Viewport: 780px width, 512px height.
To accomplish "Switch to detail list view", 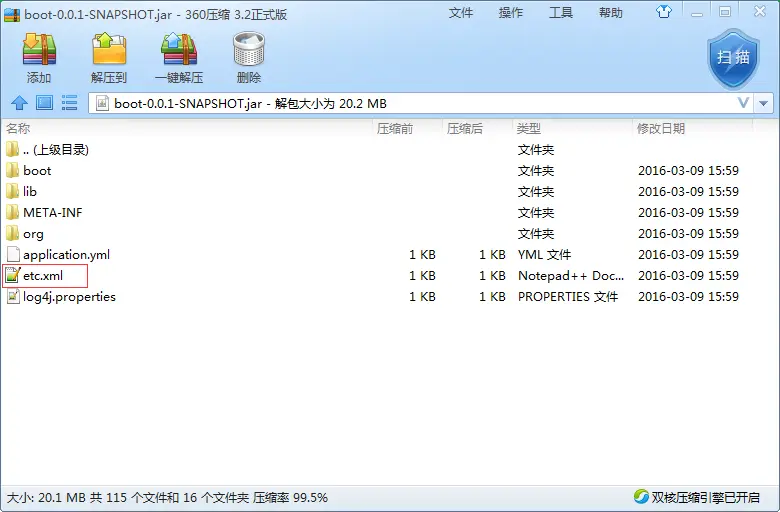I will coord(69,103).
